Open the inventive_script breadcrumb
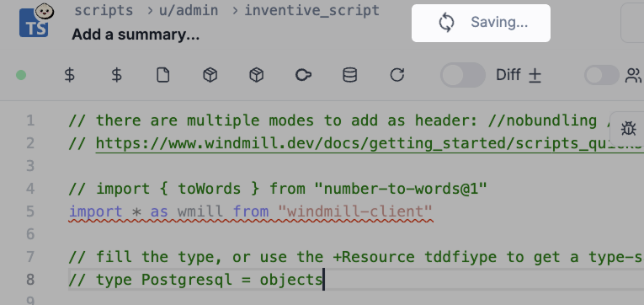 (x=312, y=11)
